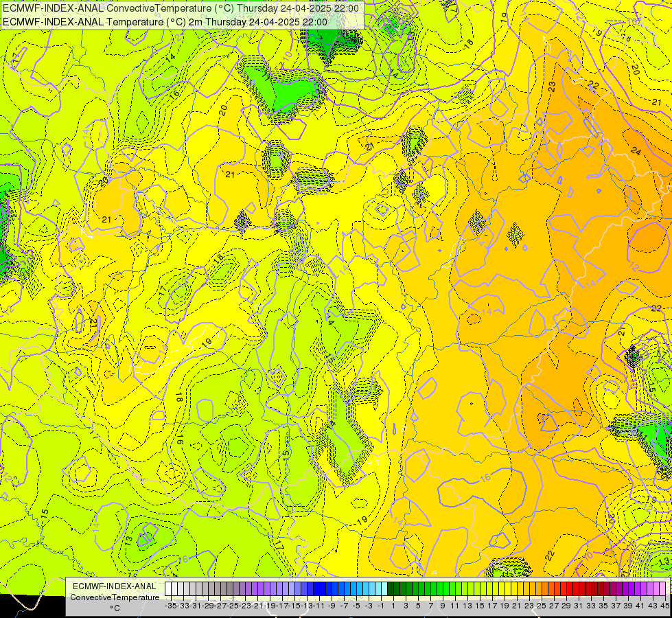Click the '-35' value on legend scale
672x618 pixels.
point(171,606)
